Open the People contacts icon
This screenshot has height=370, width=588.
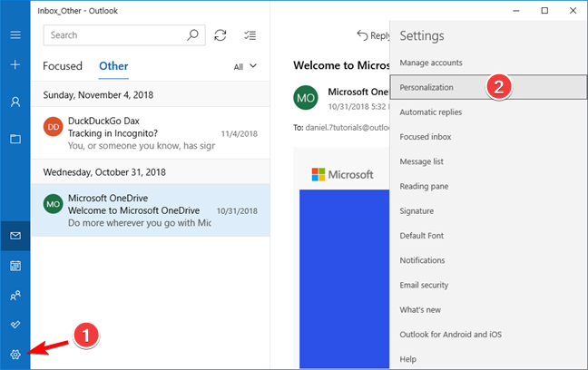[x=15, y=296]
